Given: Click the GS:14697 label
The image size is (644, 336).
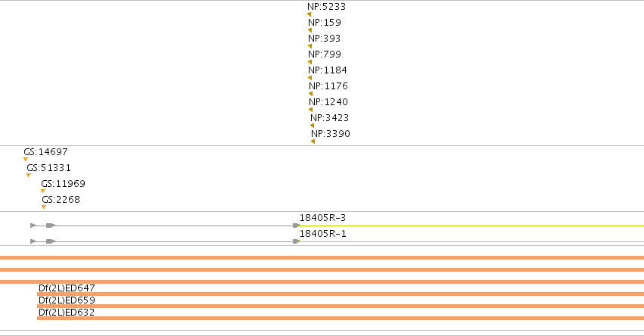Looking at the screenshot, I should tap(45, 152).
